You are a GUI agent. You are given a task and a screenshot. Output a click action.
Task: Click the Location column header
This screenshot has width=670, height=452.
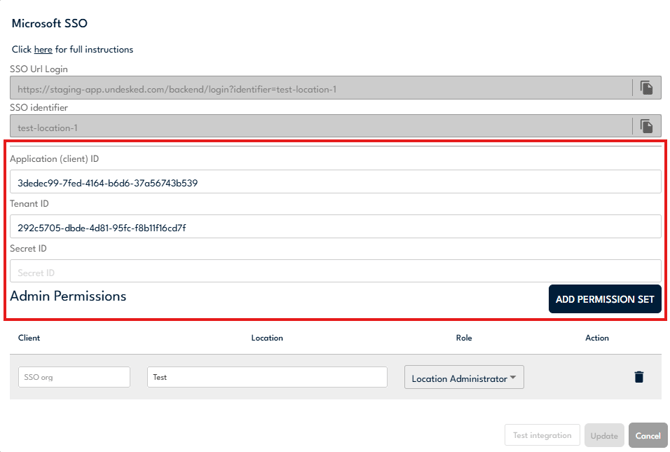[x=267, y=338]
